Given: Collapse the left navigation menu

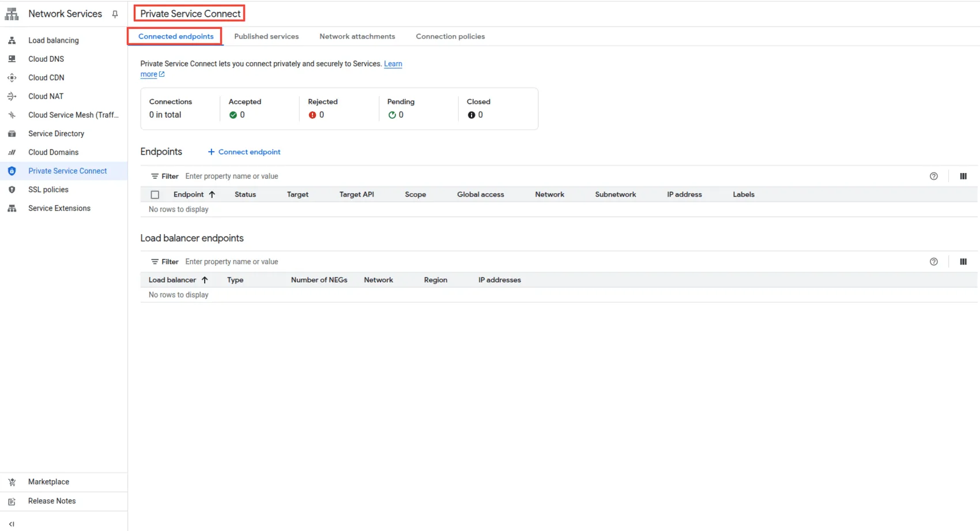Looking at the screenshot, I should [12, 524].
